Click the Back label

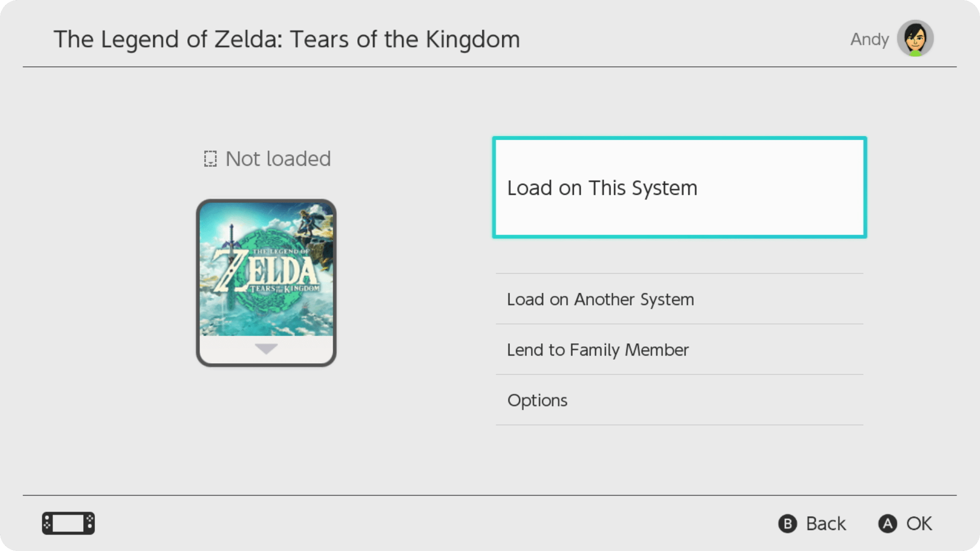825,523
